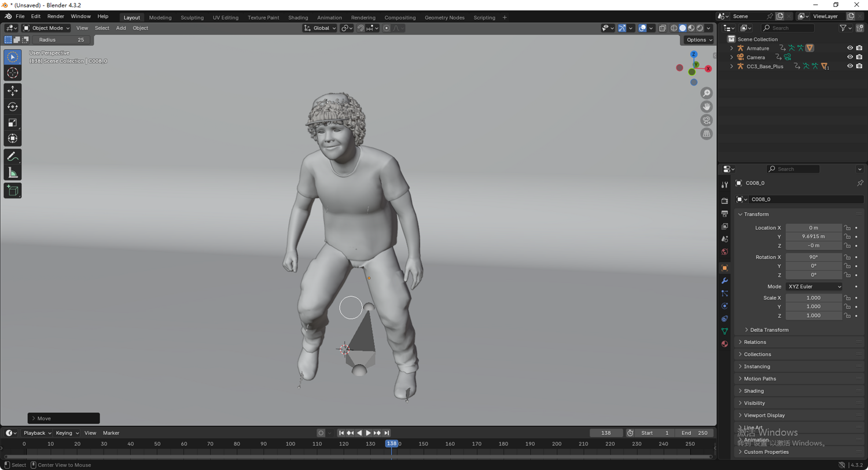Open the Render menu
Screen dimensions: 868x470
(x=56, y=16)
